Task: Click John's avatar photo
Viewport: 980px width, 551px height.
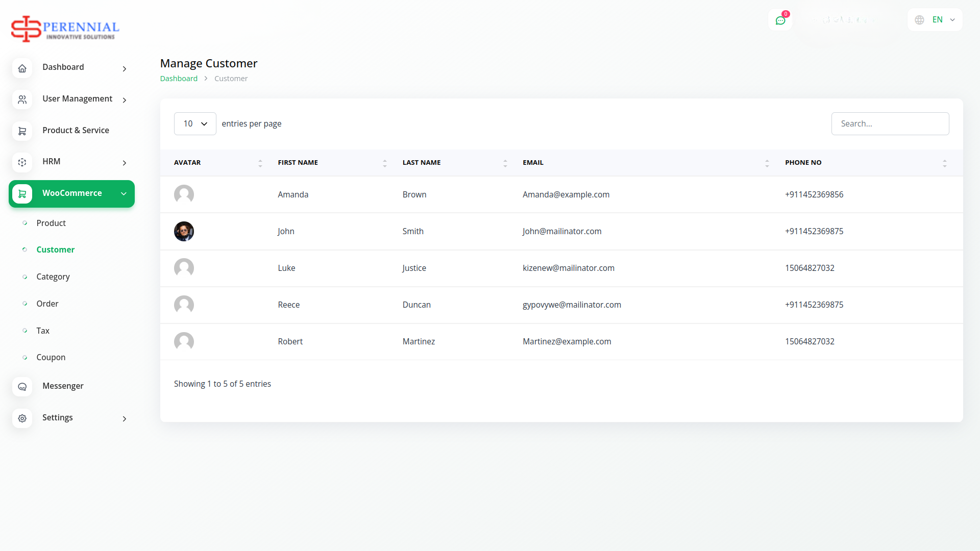Action: (x=184, y=231)
